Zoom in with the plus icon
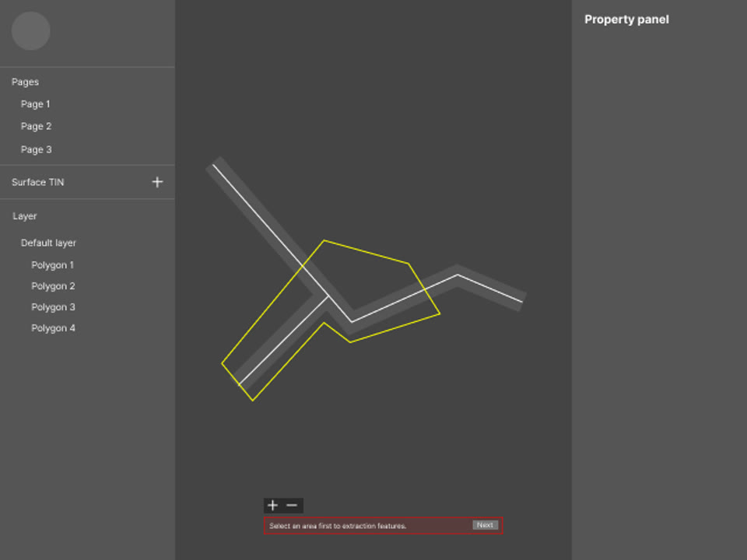The height and width of the screenshot is (560, 747). [272, 506]
